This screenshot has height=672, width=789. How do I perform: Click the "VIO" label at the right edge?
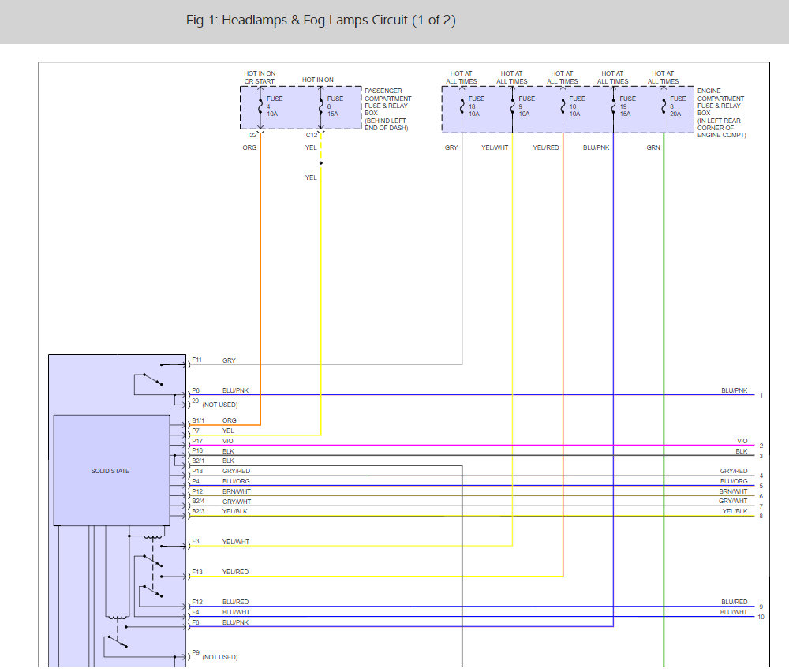[x=742, y=441]
